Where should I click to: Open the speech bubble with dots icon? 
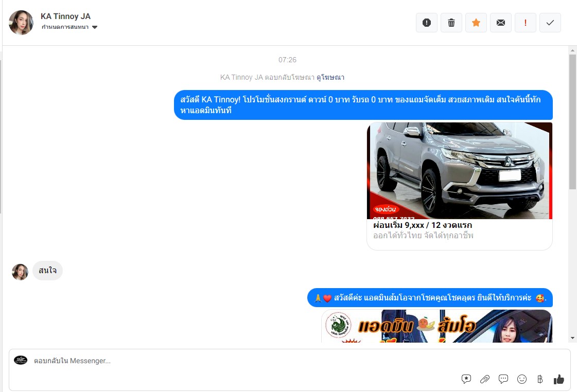pyautogui.click(x=503, y=379)
